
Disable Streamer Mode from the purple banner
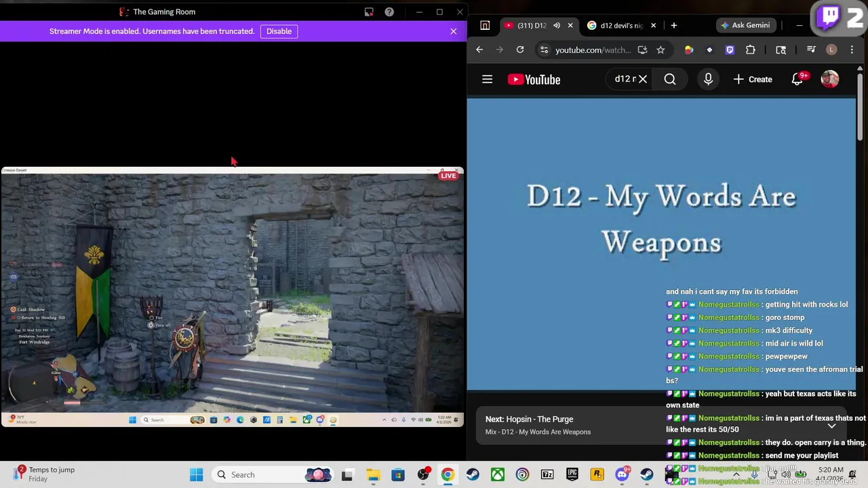tap(279, 31)
